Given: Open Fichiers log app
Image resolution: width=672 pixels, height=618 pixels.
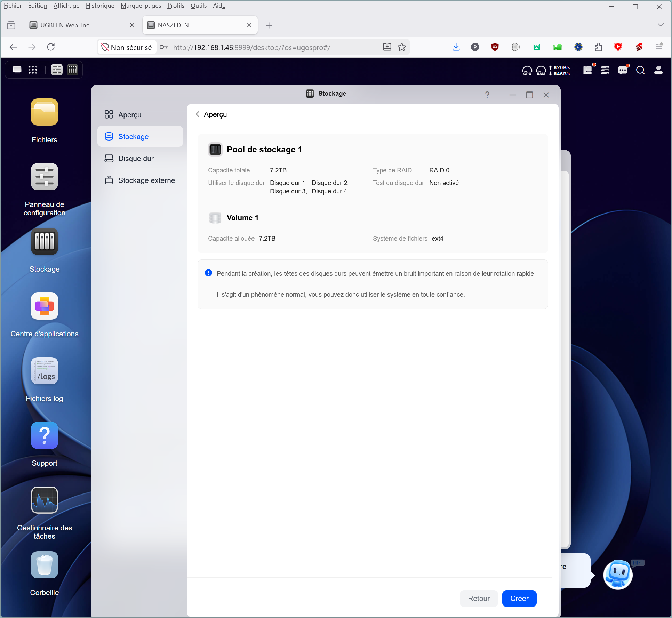Looking at the screenshot, I should coord(44,371).
